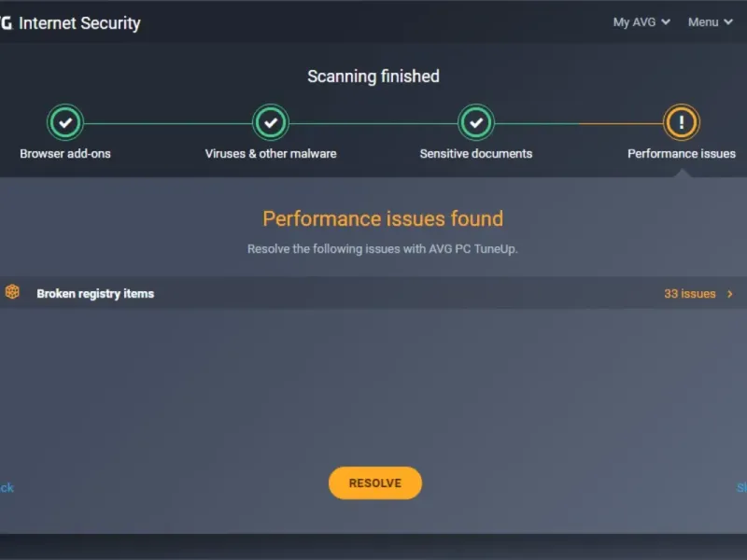Image resolution: width=747 pixels, height=560 pixels.
Task: Click the Skip link at bottom right
Action: 741,487
